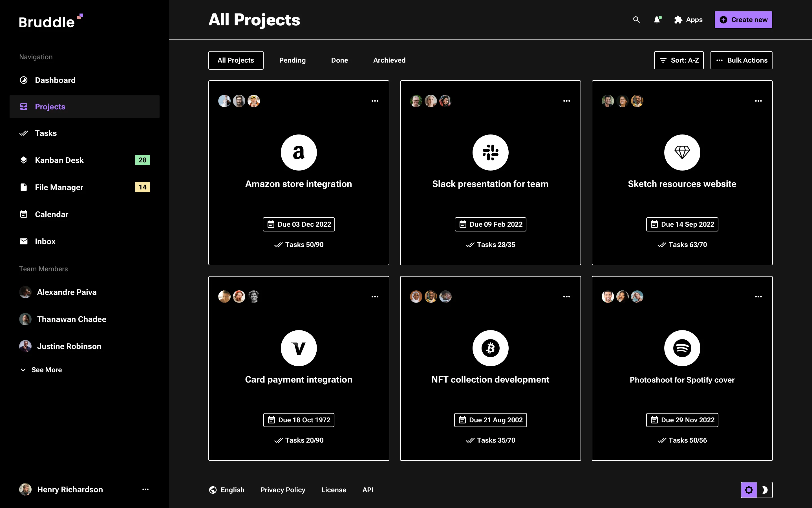
Task: Click the Create new button
Action: [x=743, y=19]
